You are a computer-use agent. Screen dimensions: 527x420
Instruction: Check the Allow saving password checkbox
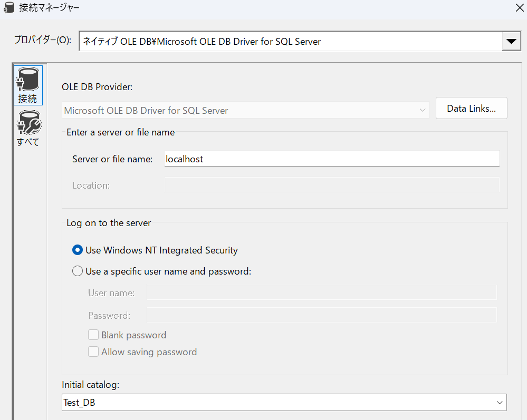(x=93, y=351)
